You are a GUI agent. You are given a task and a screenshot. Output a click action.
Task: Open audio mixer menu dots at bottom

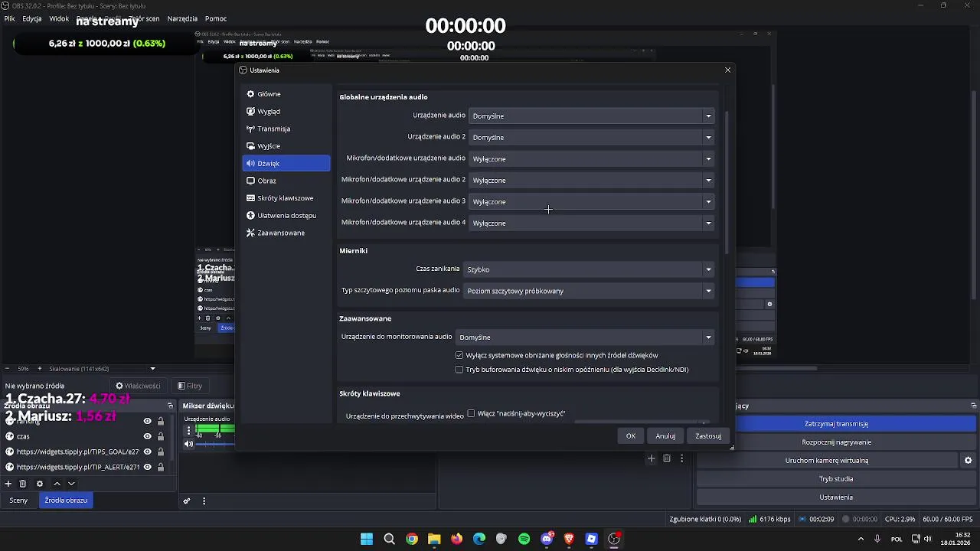[x=204, y=501]
